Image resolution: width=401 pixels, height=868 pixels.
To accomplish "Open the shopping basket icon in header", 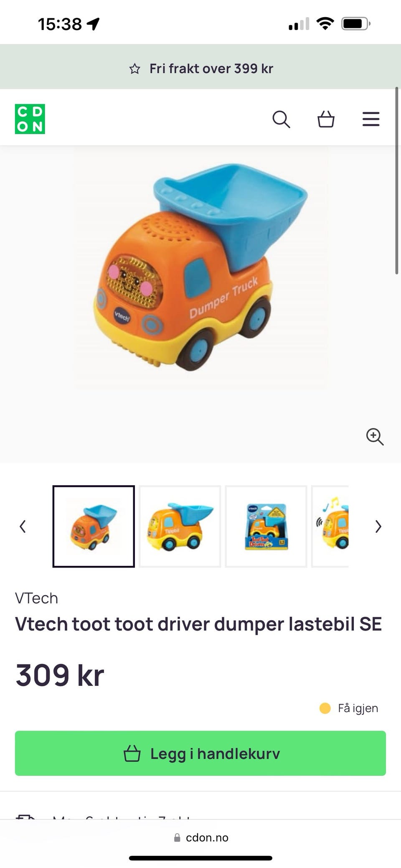I will [326, 119].
